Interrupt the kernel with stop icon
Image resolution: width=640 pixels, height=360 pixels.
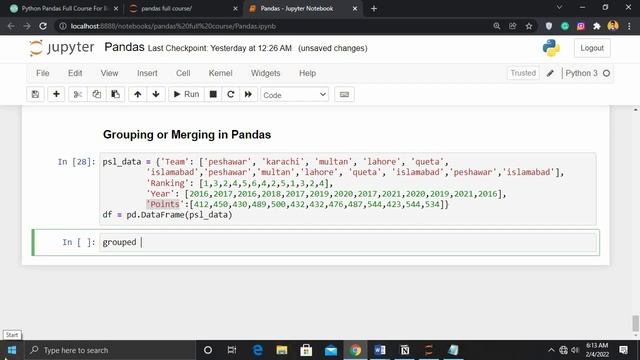coord(213,94)
